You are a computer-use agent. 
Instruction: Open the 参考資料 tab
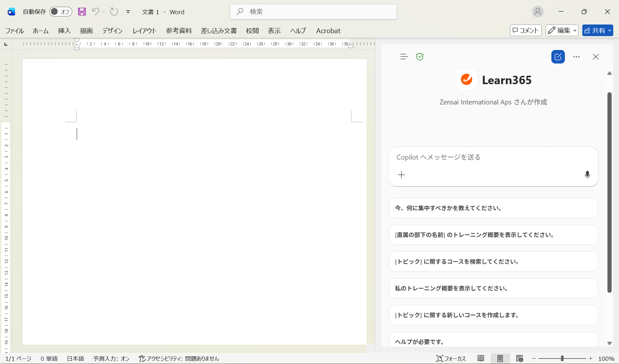[179, 31]
